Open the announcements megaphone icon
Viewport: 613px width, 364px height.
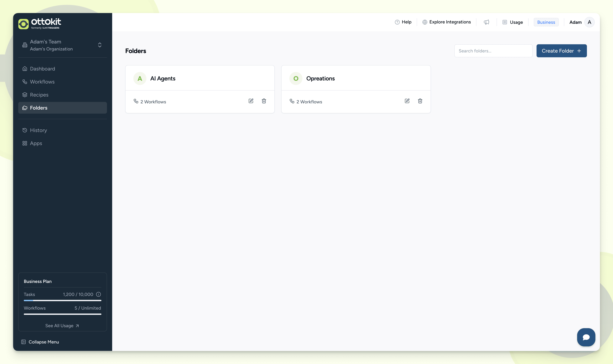pyautogui.click(x=486, y=22)
